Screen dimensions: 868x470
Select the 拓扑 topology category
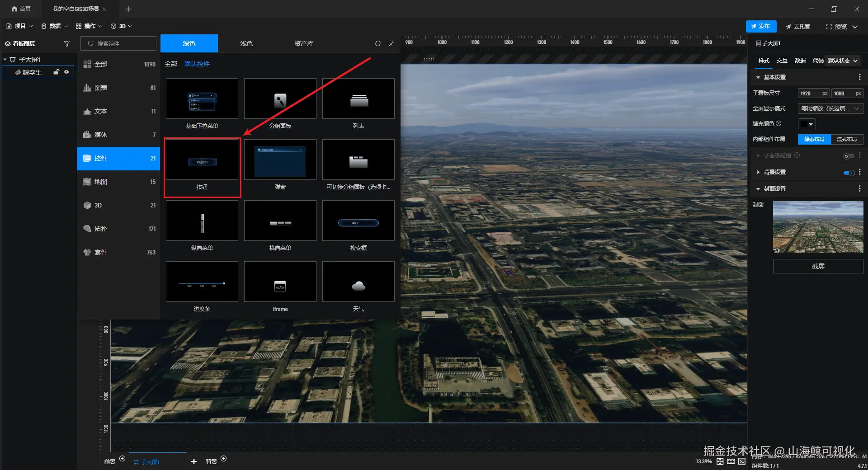(119, 229)
